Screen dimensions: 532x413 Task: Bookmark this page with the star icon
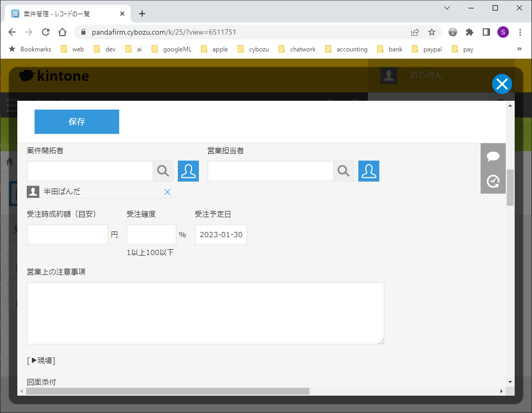point(432,32)
